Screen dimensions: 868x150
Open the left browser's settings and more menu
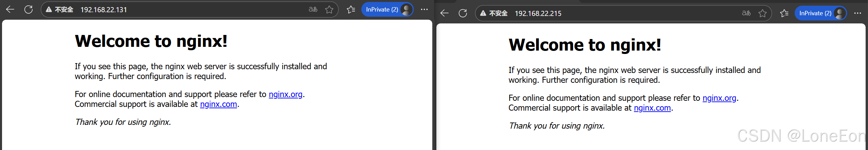(424, 10)
